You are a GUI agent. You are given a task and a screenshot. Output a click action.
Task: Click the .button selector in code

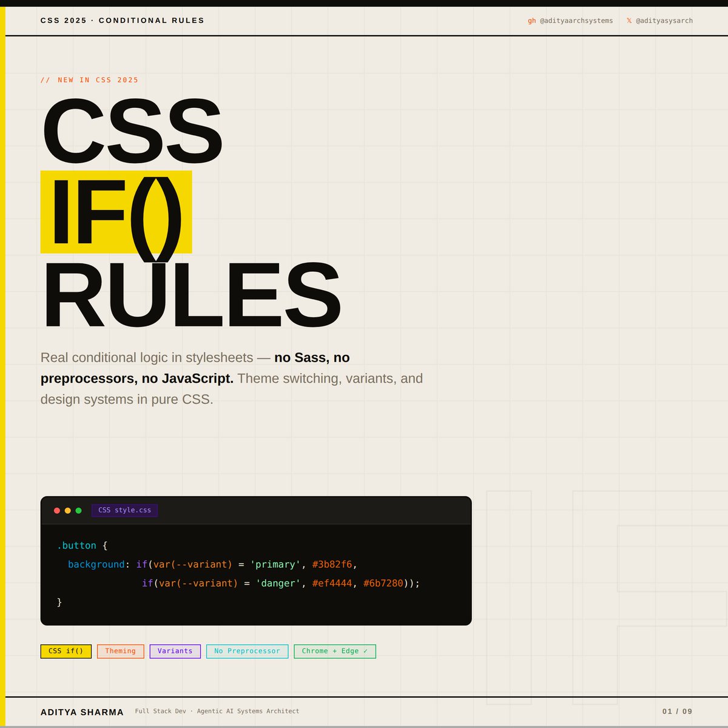tap(76, 546)
